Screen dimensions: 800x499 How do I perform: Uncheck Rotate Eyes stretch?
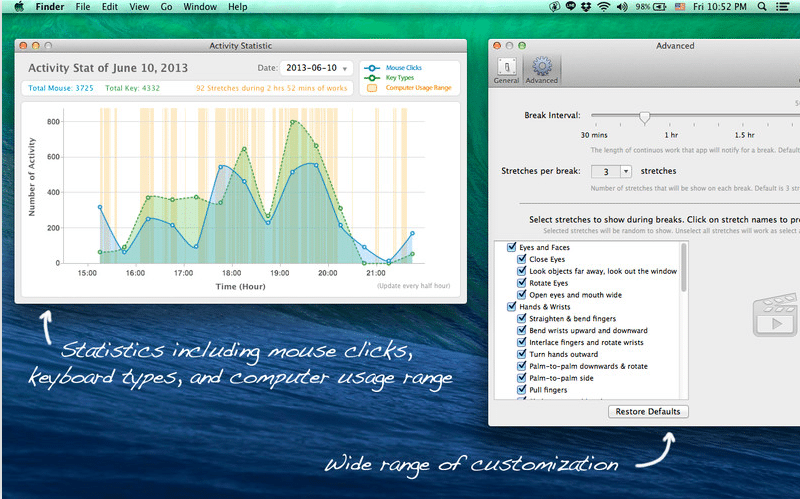[x=521, y=283]
